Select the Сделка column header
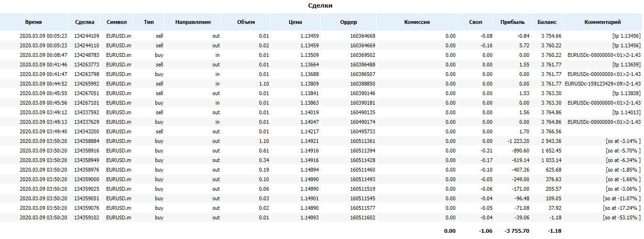The image size is (644, 239). [85, 22]
